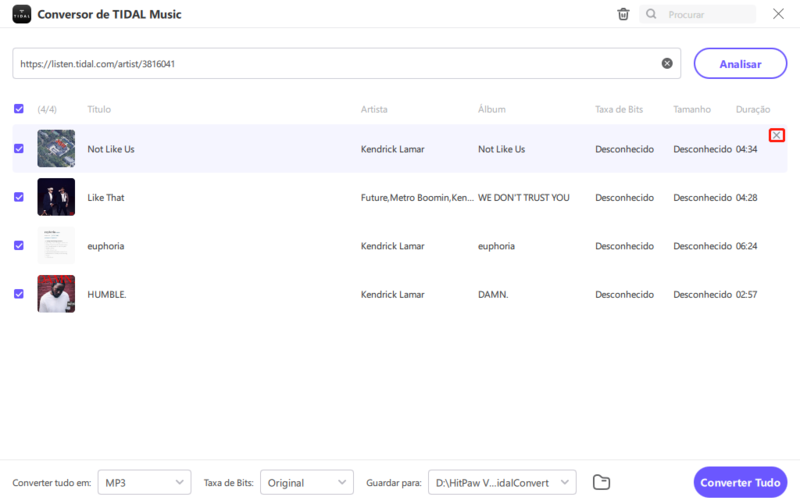Click the 04:34 duration value

point(746,149)
